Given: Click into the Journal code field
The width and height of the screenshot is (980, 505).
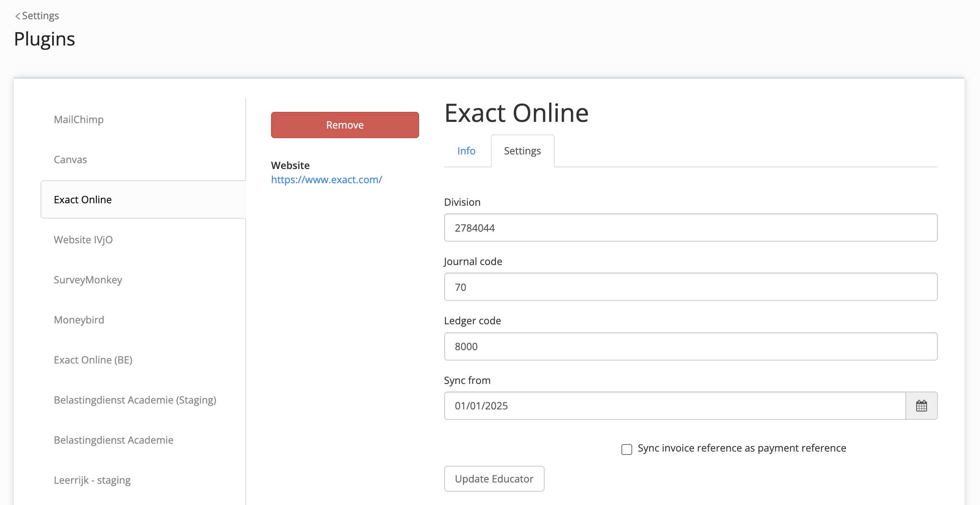Looking at the screenshot, I should [x=691, y=287].
